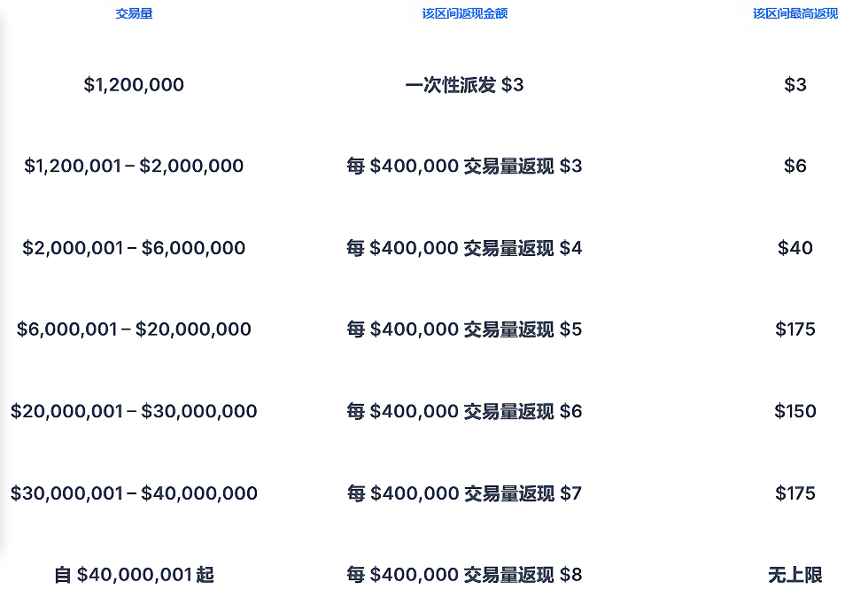Viewport: 868px width, 605px height.
Task: Click the $2,000,001 – $6,000,000 range cell
Action: pos(134,247)
